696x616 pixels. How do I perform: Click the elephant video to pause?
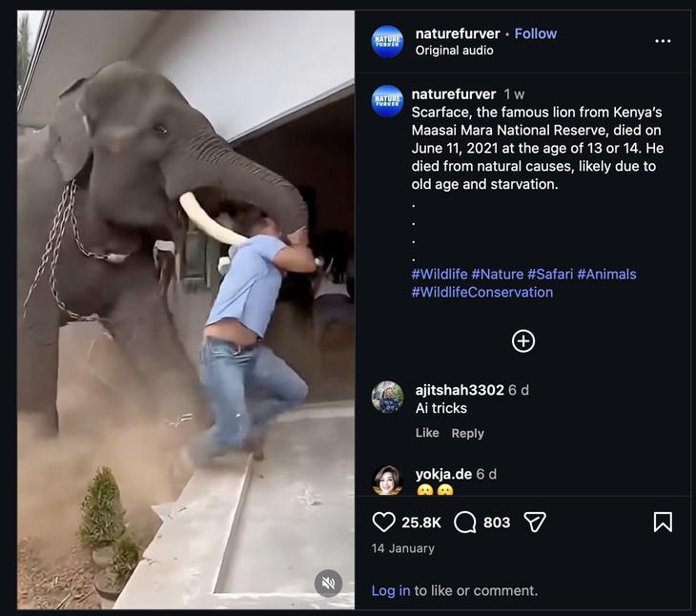(186, 286)
